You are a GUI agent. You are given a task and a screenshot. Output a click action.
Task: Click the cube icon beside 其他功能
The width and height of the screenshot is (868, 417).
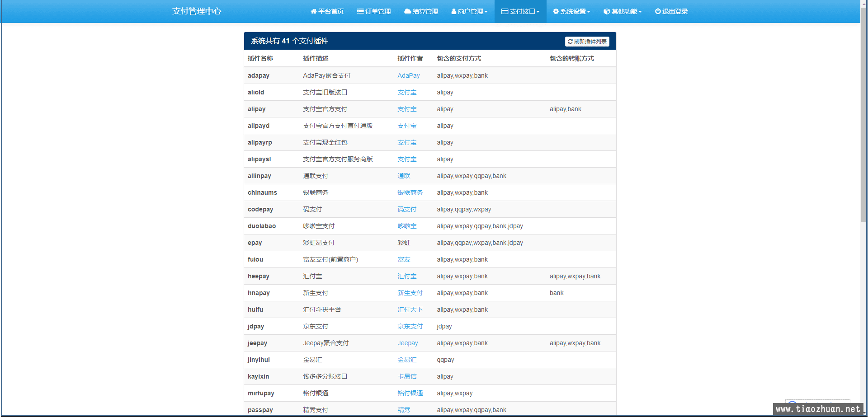[x=607, y=11]
